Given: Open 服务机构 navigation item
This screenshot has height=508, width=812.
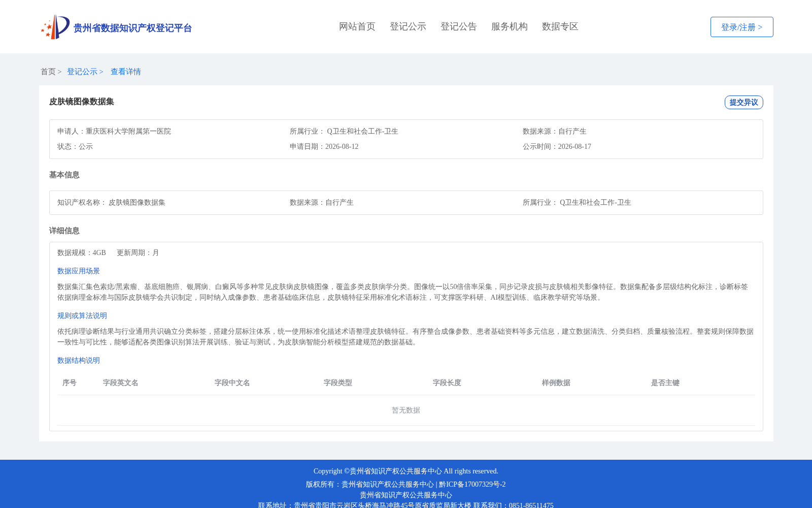Looking at the screenshot, I should pyautogui.click(x=510, y=26).
